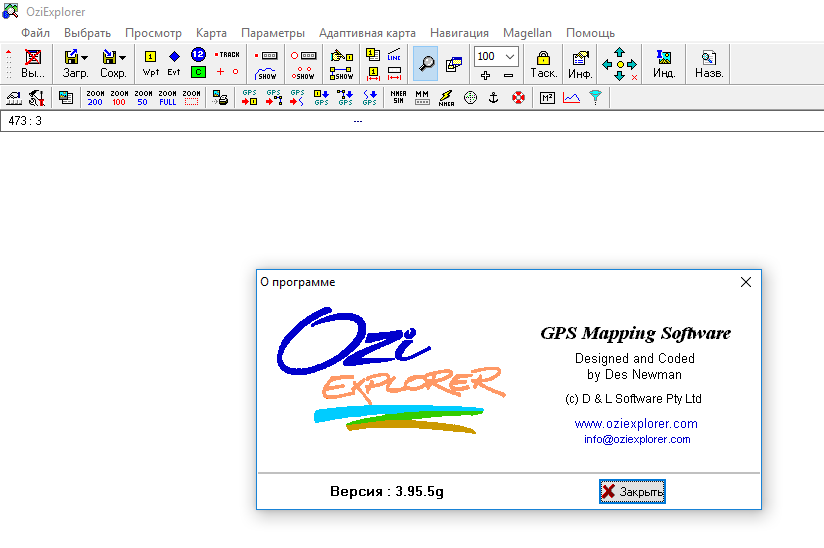Click the funnel filter icon
The height and width of the screenshot is (548, 824).
[596, 97]
